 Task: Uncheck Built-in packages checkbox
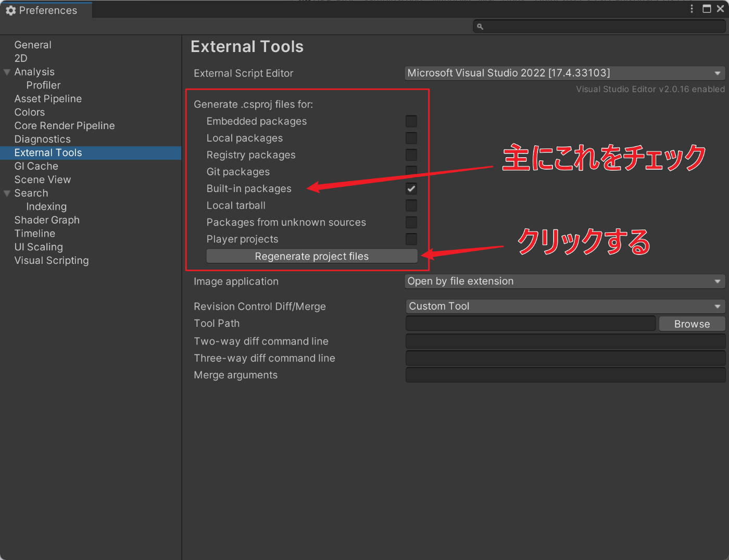tap(411, 188)
